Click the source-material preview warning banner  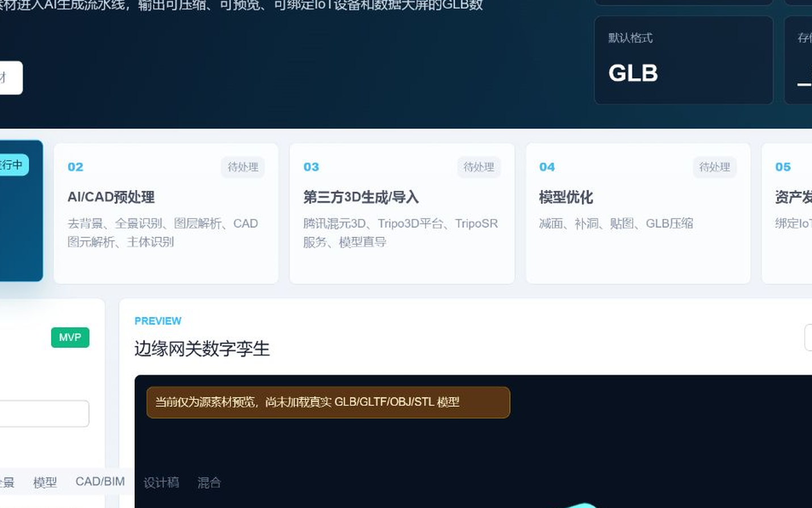(x=328, y=402)
